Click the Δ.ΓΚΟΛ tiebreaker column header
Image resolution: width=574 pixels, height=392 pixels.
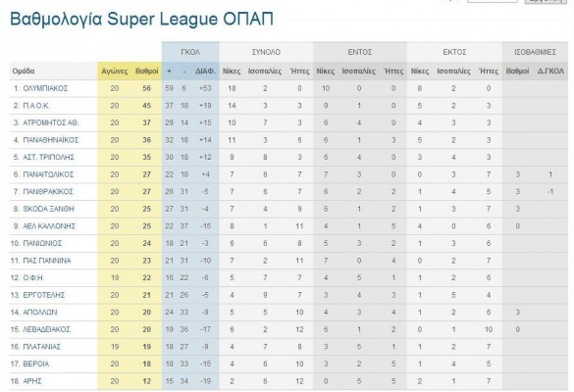[550, 72]
